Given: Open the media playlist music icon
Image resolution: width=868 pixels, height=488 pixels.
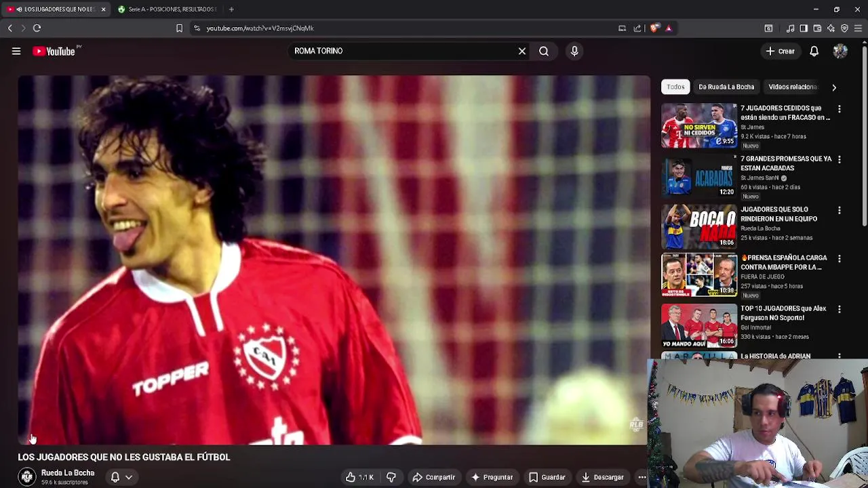Looking at the screenshot, I should pos(790,28).
